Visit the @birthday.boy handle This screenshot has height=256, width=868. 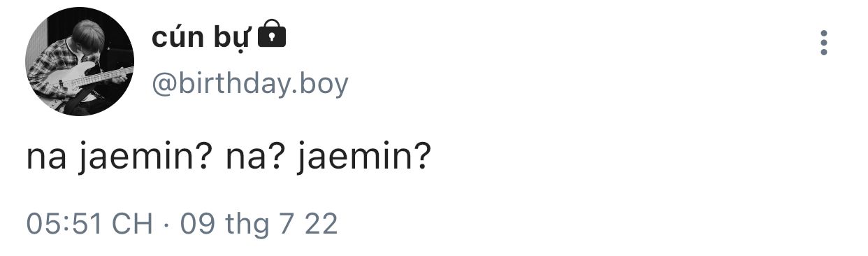tap(249, 84)
